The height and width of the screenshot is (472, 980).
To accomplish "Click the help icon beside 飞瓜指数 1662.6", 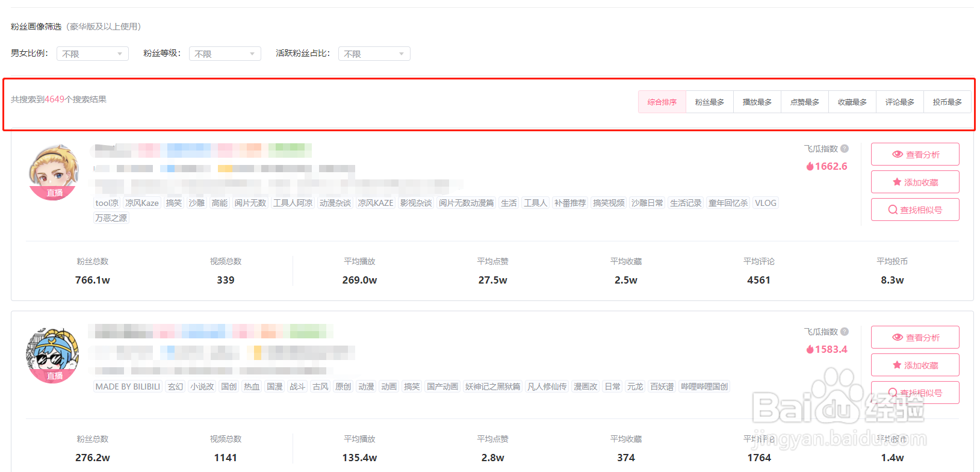I will (845, 149).
